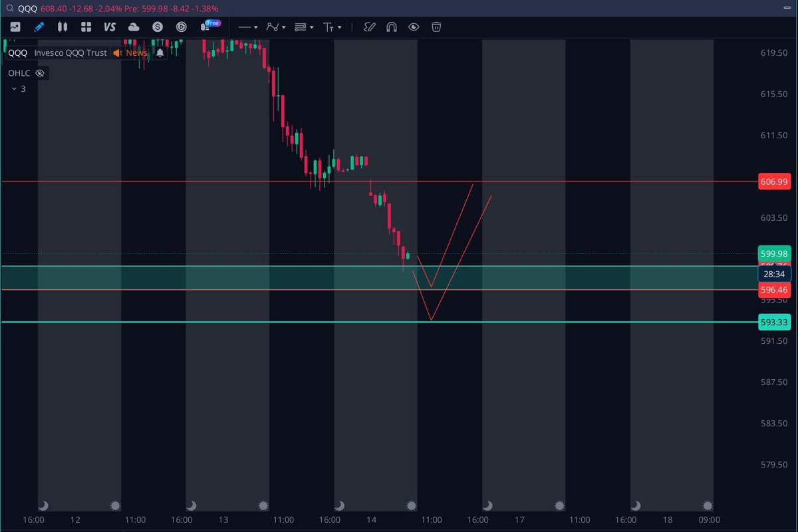
Task: Click the VS compare icon
Action: point(110,27)
